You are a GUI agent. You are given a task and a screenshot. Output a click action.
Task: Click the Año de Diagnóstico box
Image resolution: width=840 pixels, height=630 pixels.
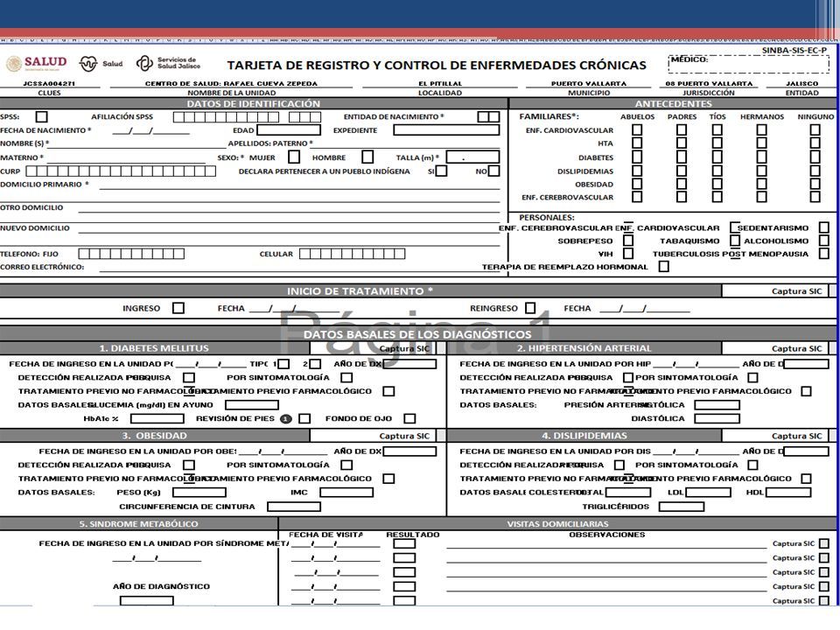pyautogui.click(x=147, y=600)
